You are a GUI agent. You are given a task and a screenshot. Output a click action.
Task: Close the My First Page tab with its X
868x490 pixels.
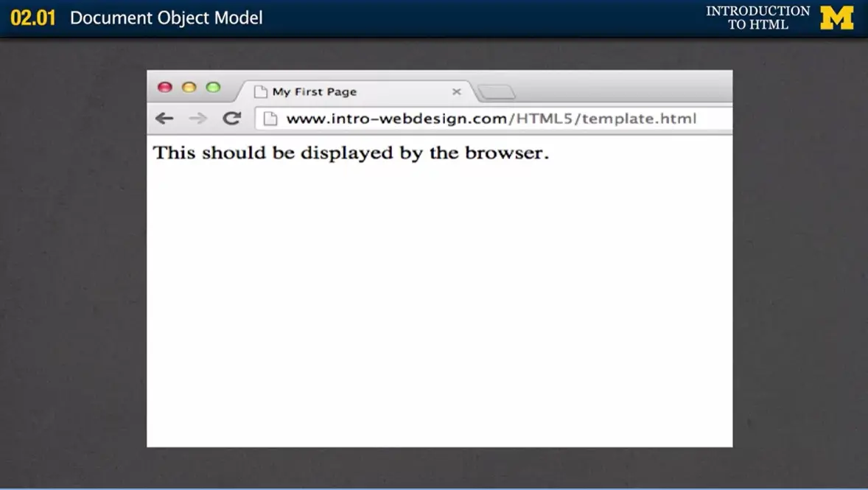(x=456, y=91)
